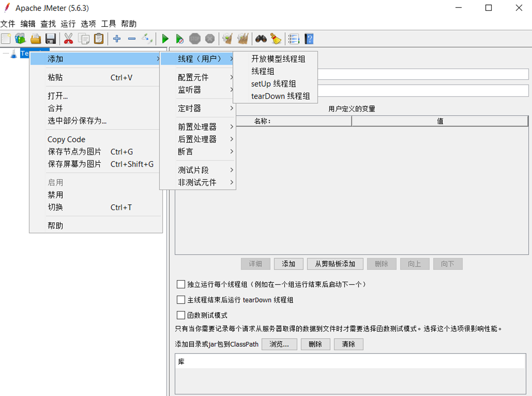Select 禁用 in context menu
Image resolution: width=532 pixels, height=396 pixels.
pos(95,195)
